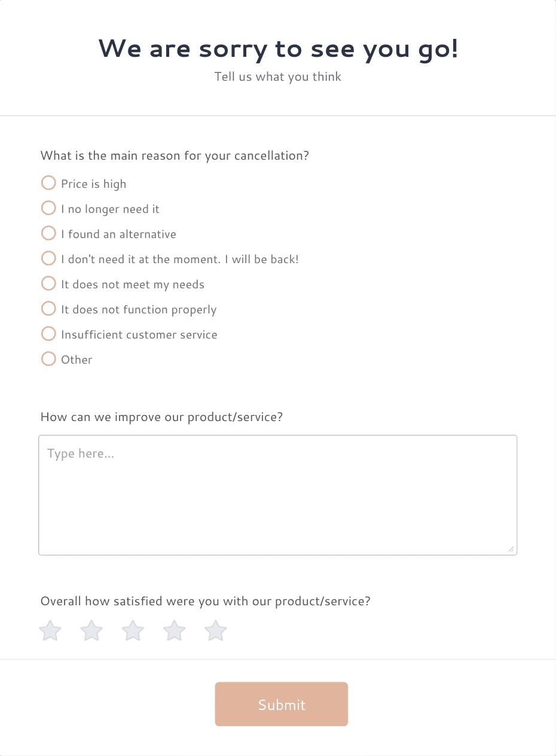Screen dimensions: 556x756
Task: Select 'Insufficient customer service' radio button
Action: (48, 333)
